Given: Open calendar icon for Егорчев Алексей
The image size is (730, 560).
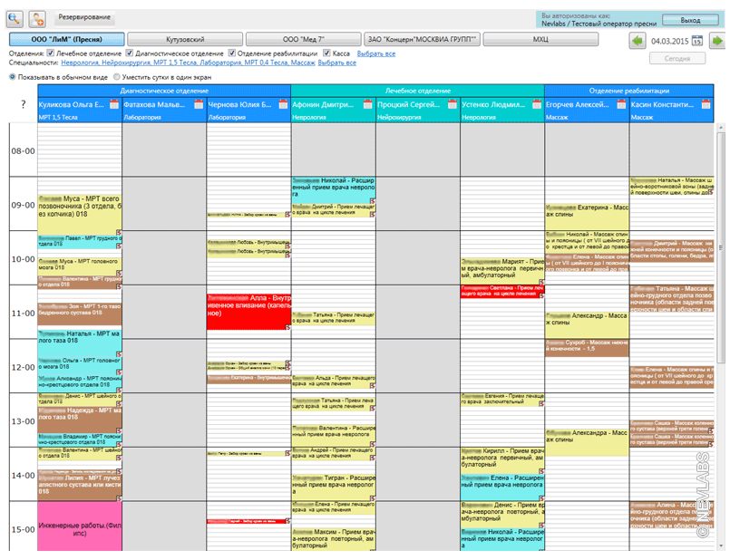Looking at the screenshot, I should pos(622,105).
